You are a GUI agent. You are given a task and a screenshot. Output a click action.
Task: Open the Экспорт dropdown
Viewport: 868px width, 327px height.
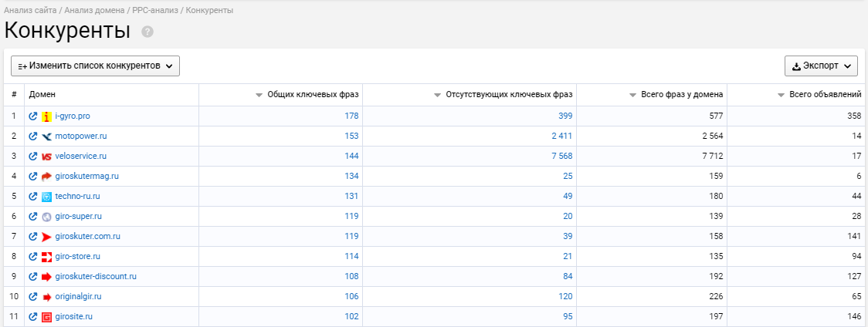(x=821, y=66)
